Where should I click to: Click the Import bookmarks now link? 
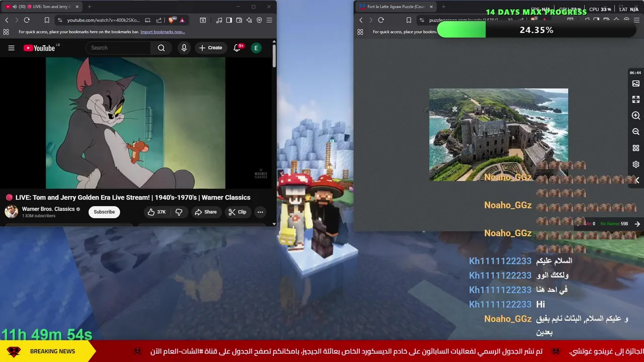click(163, 32)
